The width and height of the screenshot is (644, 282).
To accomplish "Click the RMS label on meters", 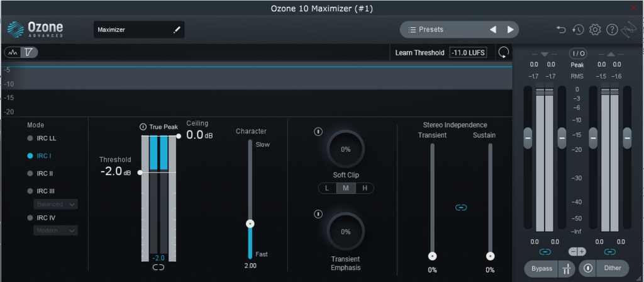I will [x=577, y=76].
